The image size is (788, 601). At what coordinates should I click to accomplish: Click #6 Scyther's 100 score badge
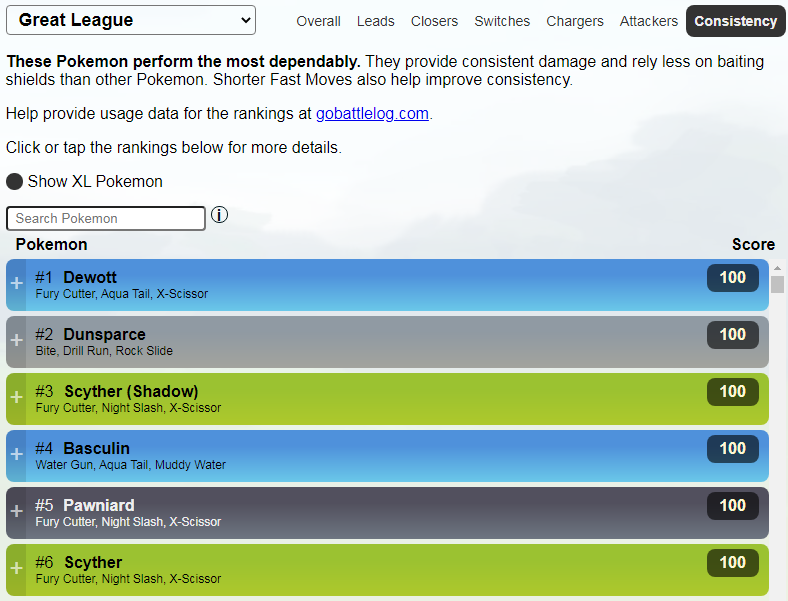coord(733,563)
